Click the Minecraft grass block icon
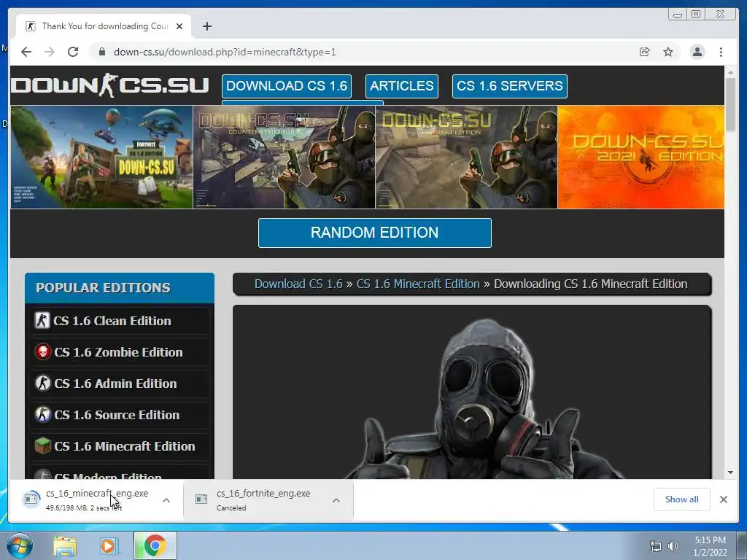The height and width of the screenshot is (560, 747). click(43, 446)
